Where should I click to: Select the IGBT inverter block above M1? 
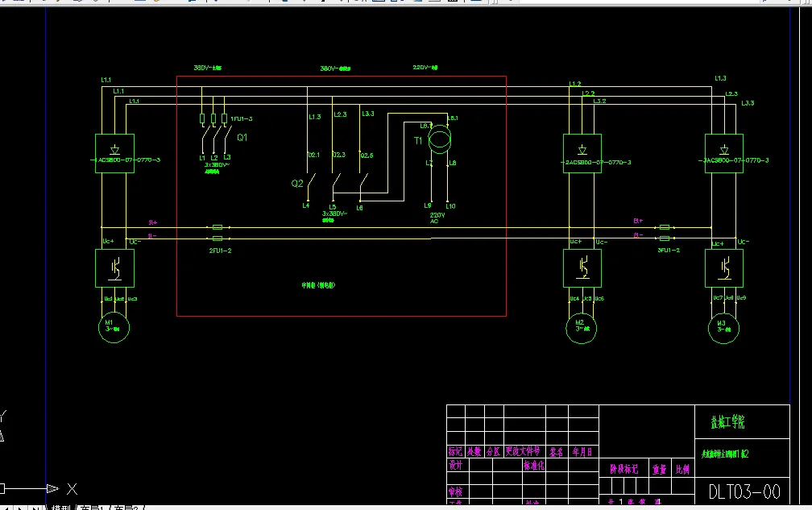[x=115, y=268]
